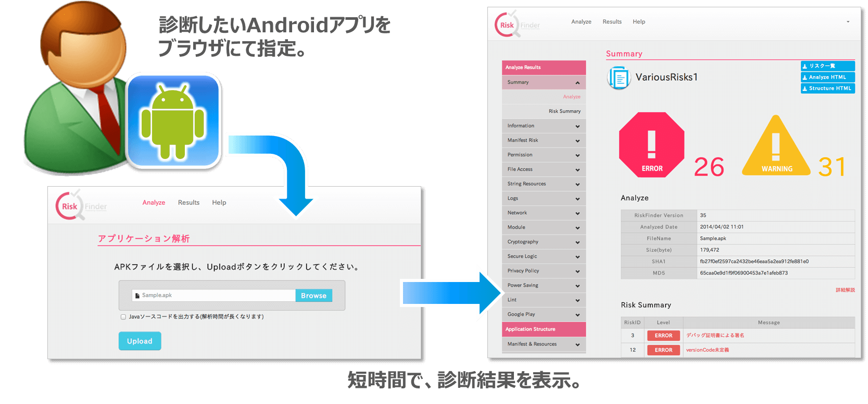
Task: Open Help in the results window
Action: pyautogui.click(x=639, y=22)
